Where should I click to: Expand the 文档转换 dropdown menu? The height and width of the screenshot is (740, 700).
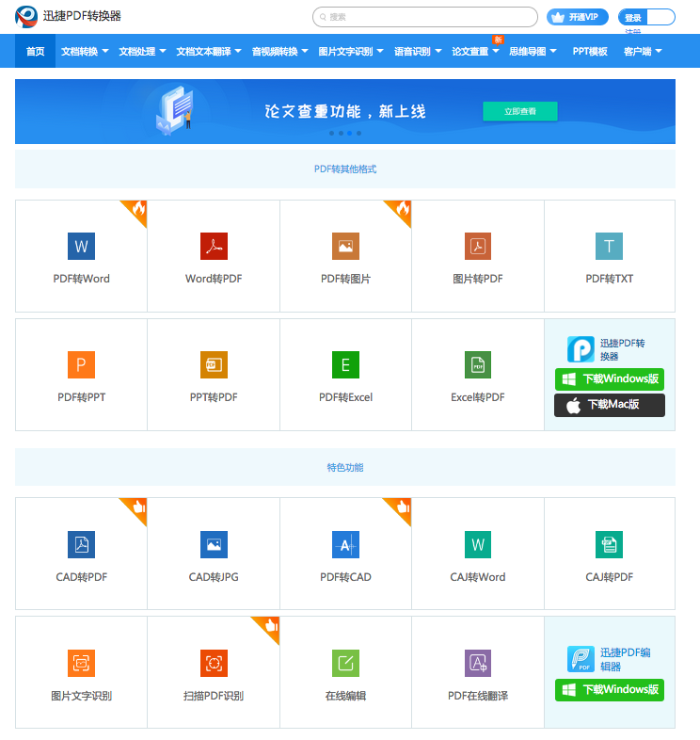tap(85, 51)
